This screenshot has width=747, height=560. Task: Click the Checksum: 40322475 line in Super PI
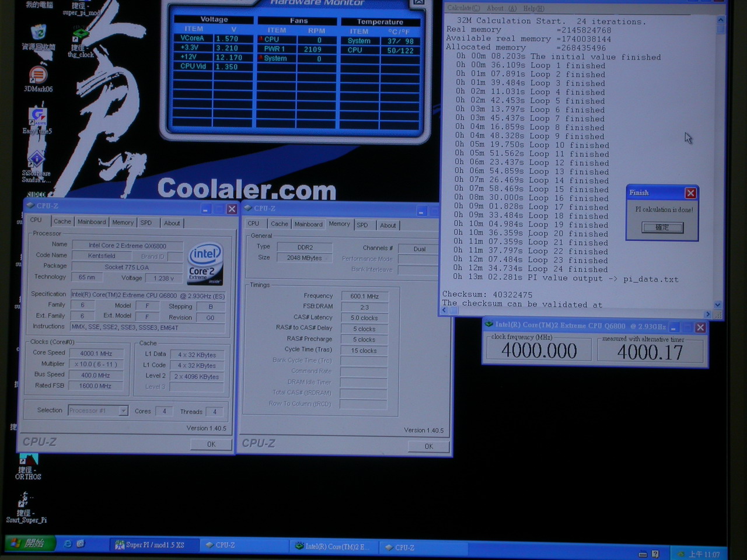click(x=487, y=295)
